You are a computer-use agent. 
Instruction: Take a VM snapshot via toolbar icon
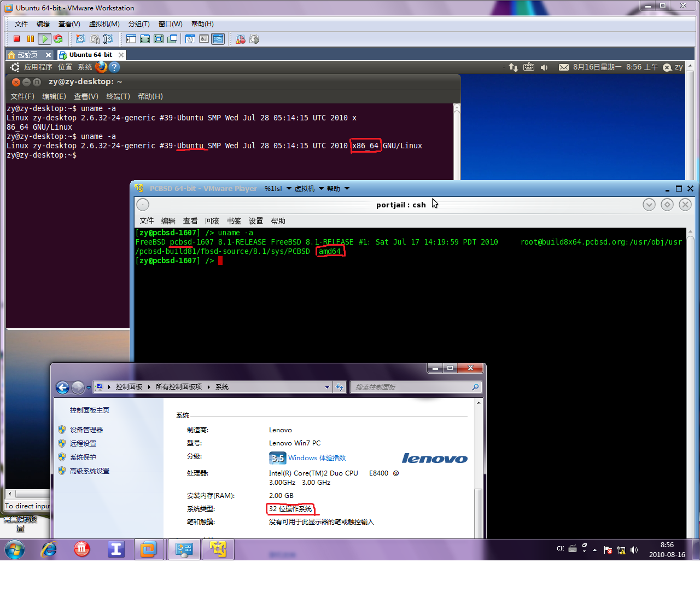[x=80, y=39]
